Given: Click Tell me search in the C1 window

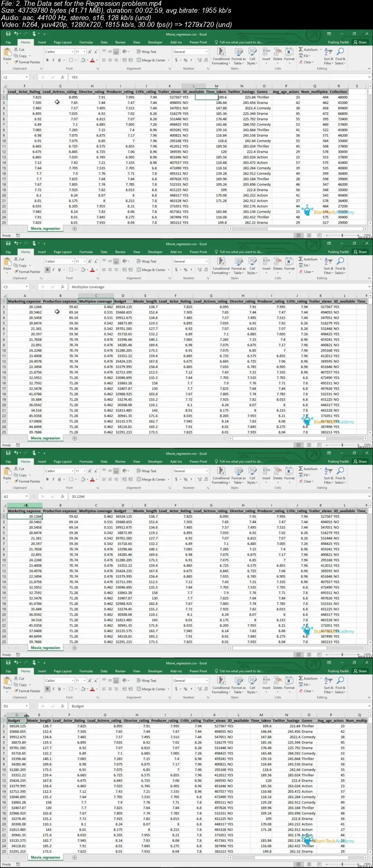Looking at the screenshot, I should [x=239, y=252].
